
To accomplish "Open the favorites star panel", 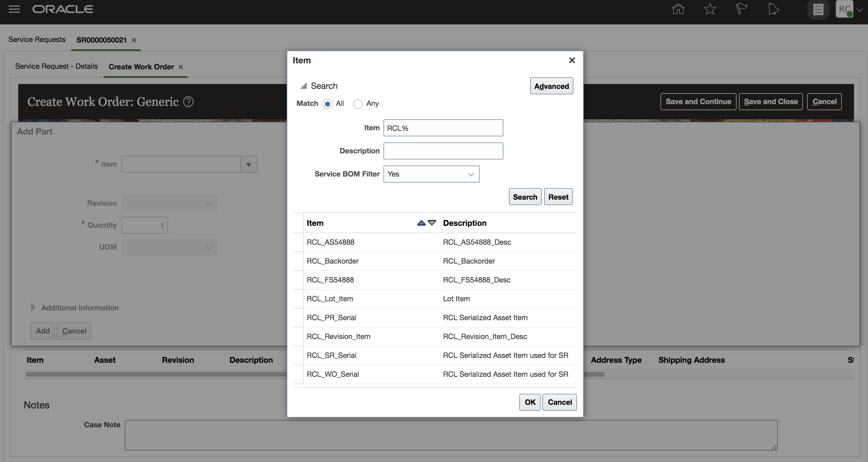I will tap(710, 9).
